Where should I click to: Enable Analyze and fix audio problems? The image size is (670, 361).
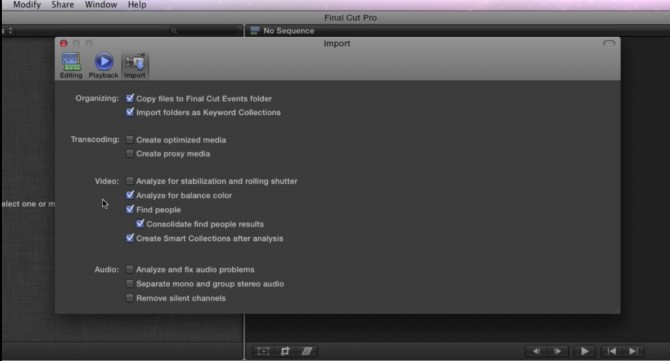[129, 269]
